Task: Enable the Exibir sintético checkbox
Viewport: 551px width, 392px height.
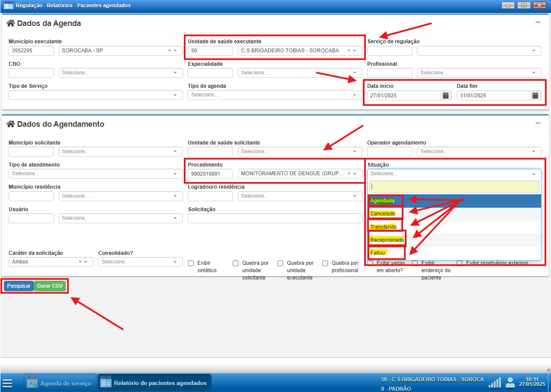Action: coord(191,263)
